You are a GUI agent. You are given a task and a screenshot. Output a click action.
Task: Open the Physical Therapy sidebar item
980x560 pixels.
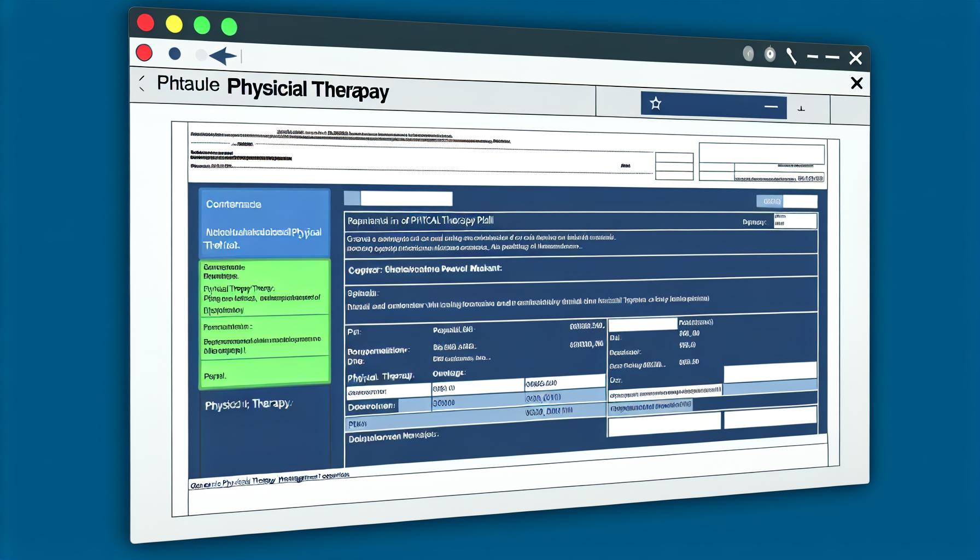[249, 405]
